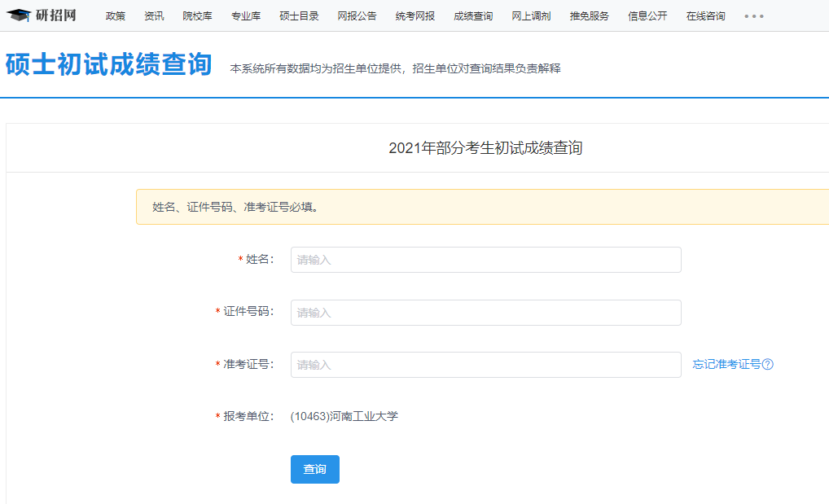Click the 查询 query button
Viewport: 829px width, 504px height.
[x=314, y=469]
